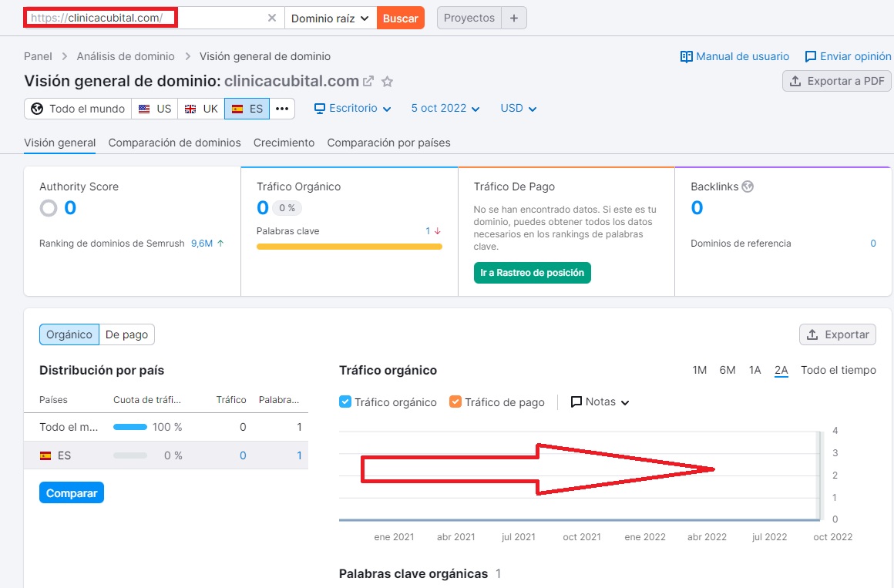Viewport: 894px width, 588px height.
Task: Open the Crecimiento tab
Action: [x=284, y=143]
